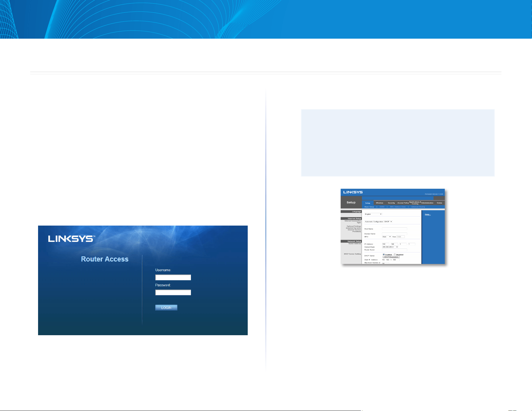Image resolution: width=532 pixels, height=411 pixels.
Task: Open the Status tab
Action: point(439,203)
